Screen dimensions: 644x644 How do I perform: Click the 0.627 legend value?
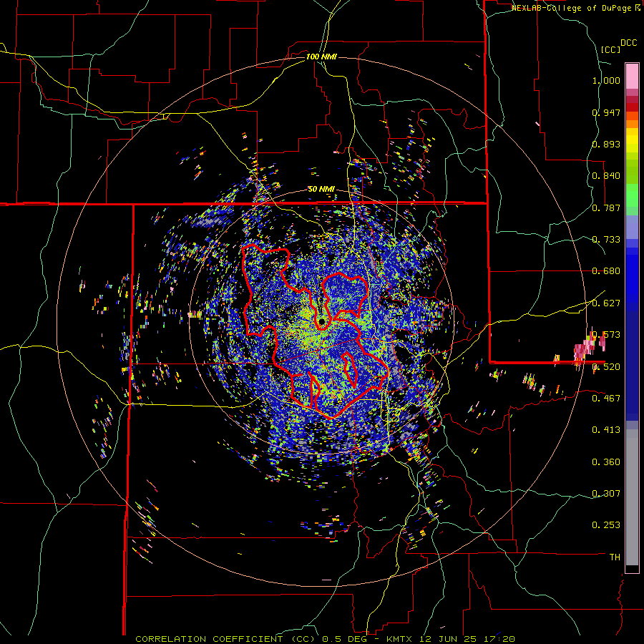[x=606, y=303]
